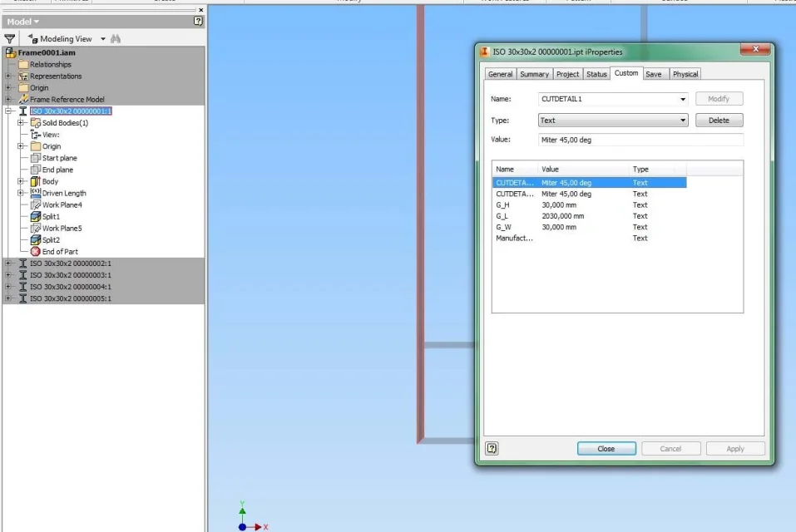The image size is (796, 532).
Task: Open the Status tab
Action: [x=596, y=74]
